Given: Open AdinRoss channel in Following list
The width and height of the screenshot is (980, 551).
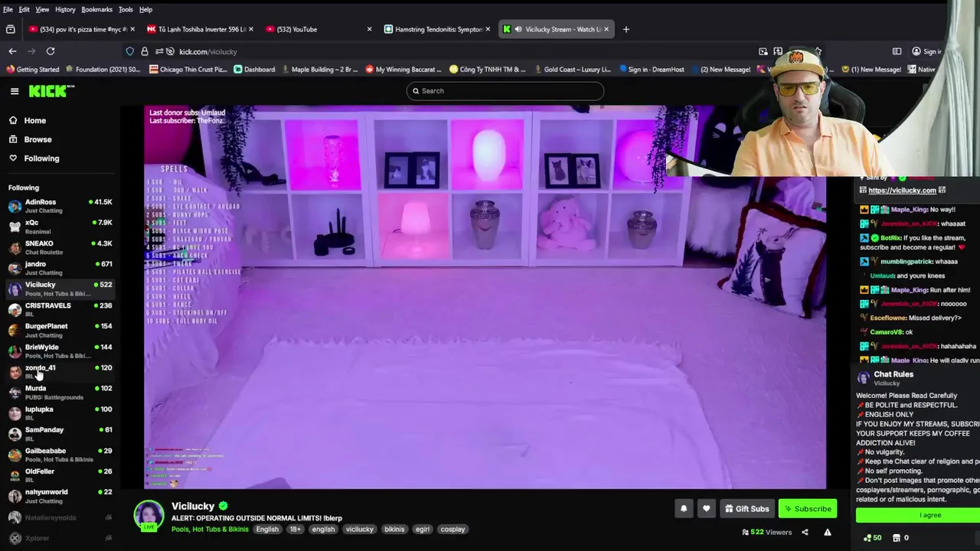Looking at the screenshot, I should point(60,206).
